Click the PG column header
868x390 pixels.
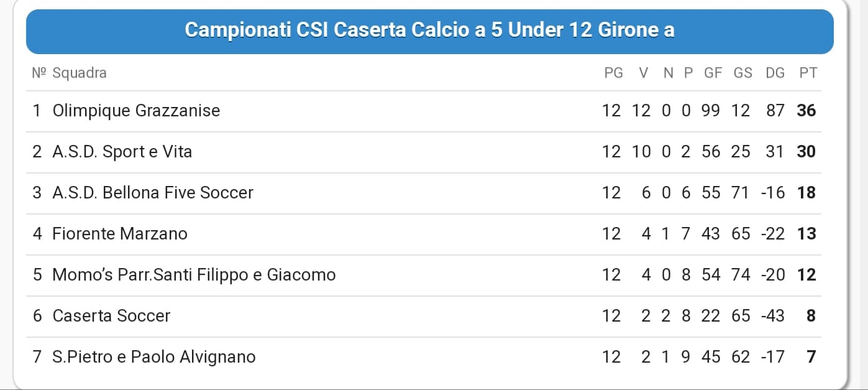point(613,73)
